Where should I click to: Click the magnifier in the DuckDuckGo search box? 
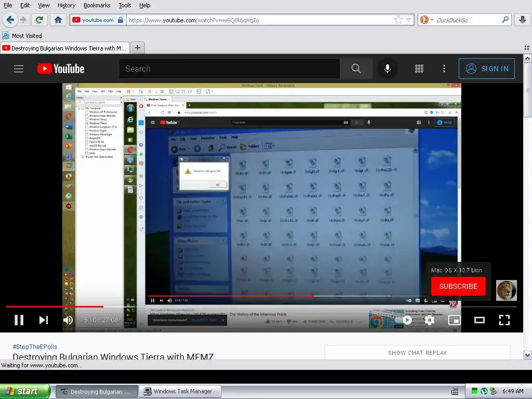tap(505, 20)
